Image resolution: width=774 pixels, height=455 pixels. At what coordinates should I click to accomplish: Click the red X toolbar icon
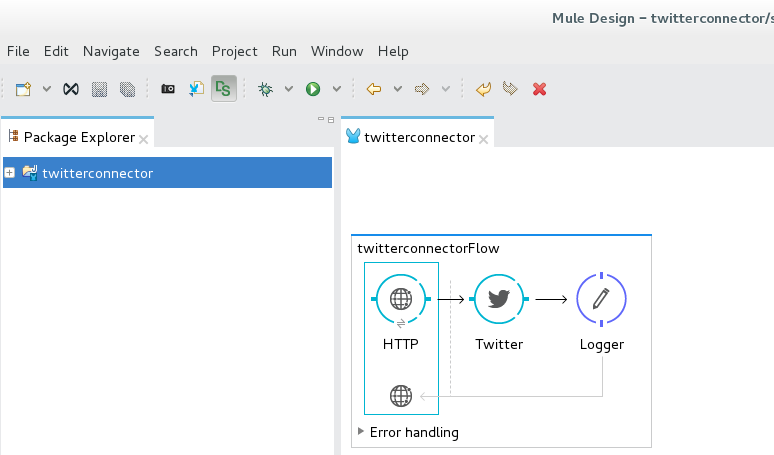point(540,89)
